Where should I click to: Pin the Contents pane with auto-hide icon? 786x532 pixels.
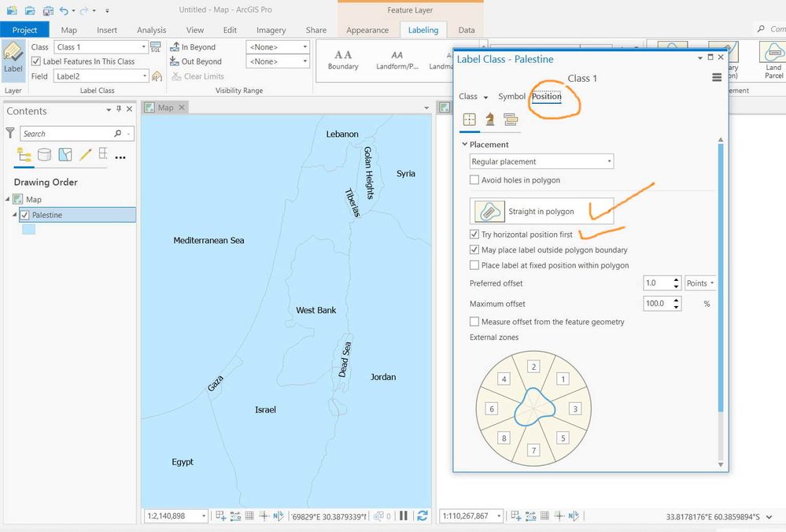coord(119,109)
